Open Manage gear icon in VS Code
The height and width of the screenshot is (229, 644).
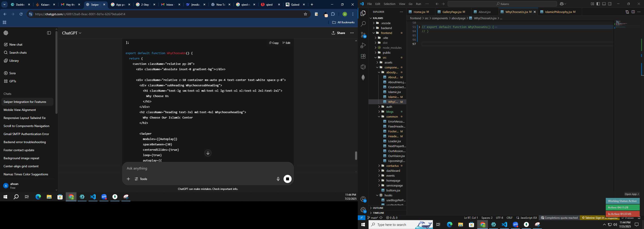pos(363,210)
